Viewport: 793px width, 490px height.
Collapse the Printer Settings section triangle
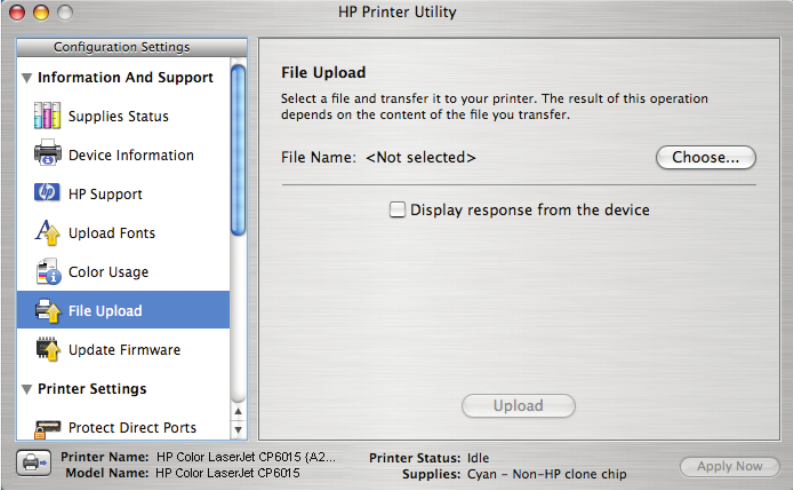coord(27,389)
